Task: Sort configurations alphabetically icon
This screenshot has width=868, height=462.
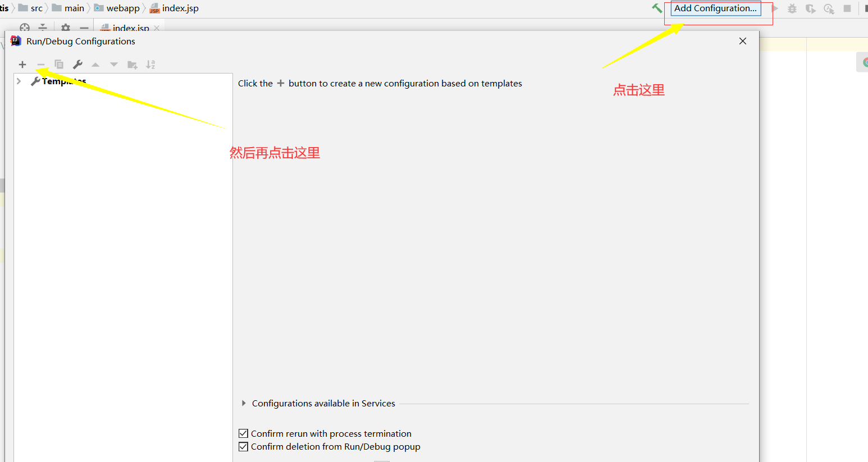Action: pyautogui.click(x=150, y=65)
